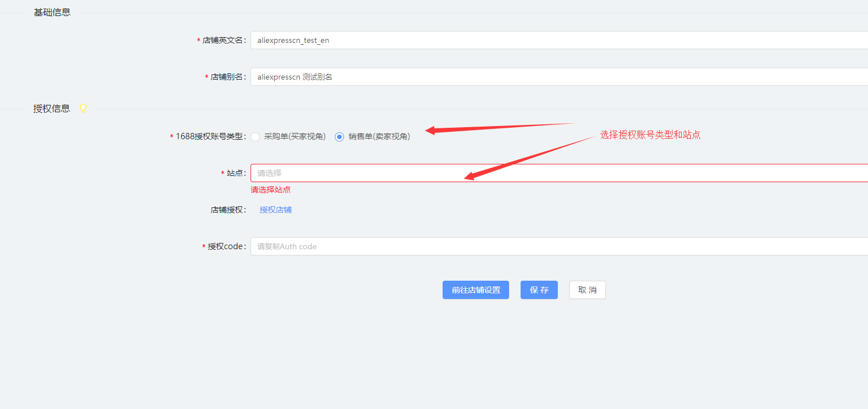
Task: Focus the 店铺别名 input field
Action: pos(559,77)
